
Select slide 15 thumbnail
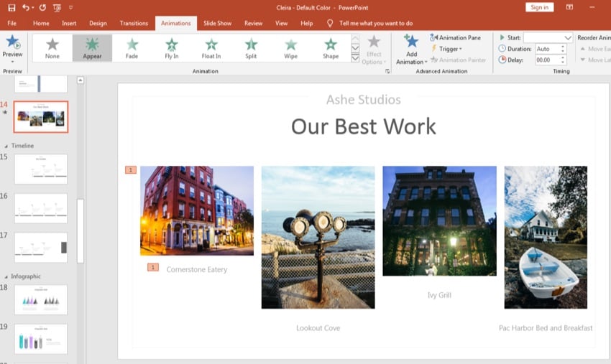[x=40, y=169]
